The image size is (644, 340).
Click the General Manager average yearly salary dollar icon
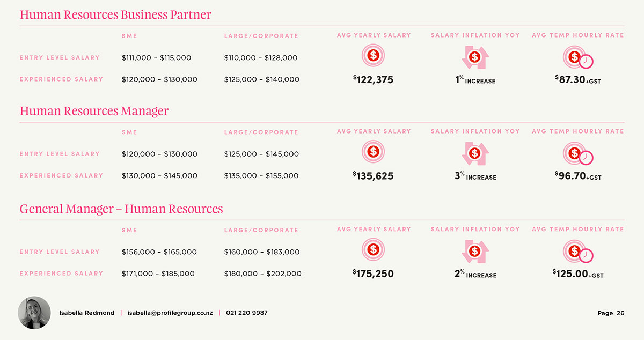pyautogui.click(x=374, y=249)
